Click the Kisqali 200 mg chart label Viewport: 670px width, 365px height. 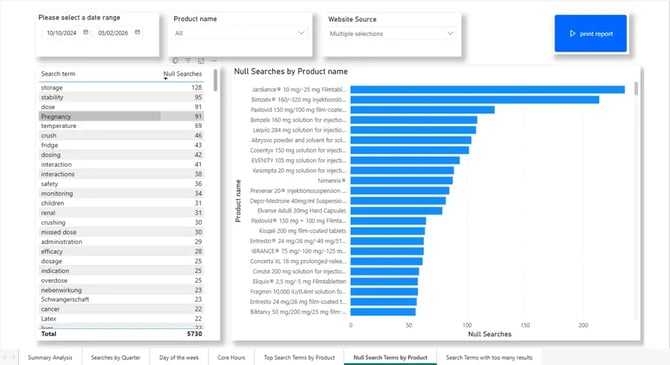[303, 231]
